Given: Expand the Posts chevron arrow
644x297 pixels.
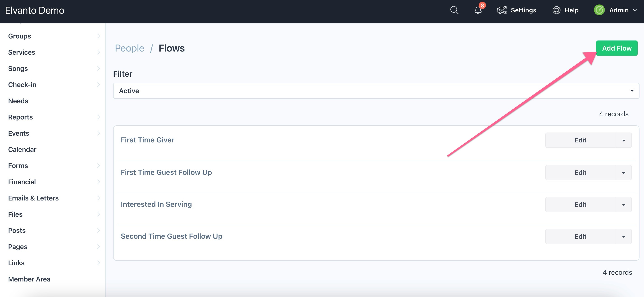Looking at the screenshot, I should pos(98,231).
